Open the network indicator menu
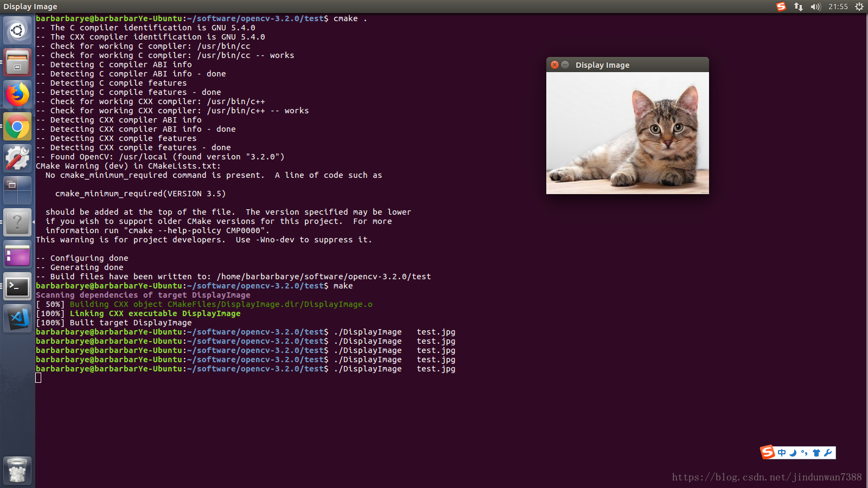This screenshot has width=868, height=488. tap(797, 7)
